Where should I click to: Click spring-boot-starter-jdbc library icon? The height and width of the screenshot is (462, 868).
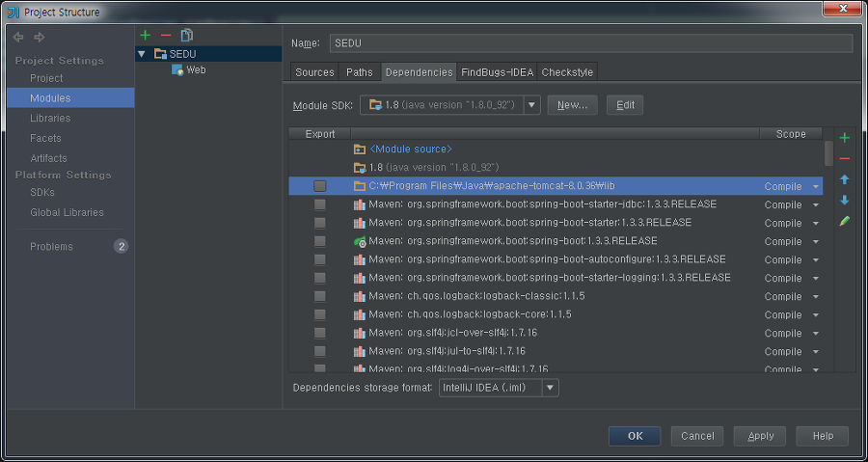(x=360, y=204)
